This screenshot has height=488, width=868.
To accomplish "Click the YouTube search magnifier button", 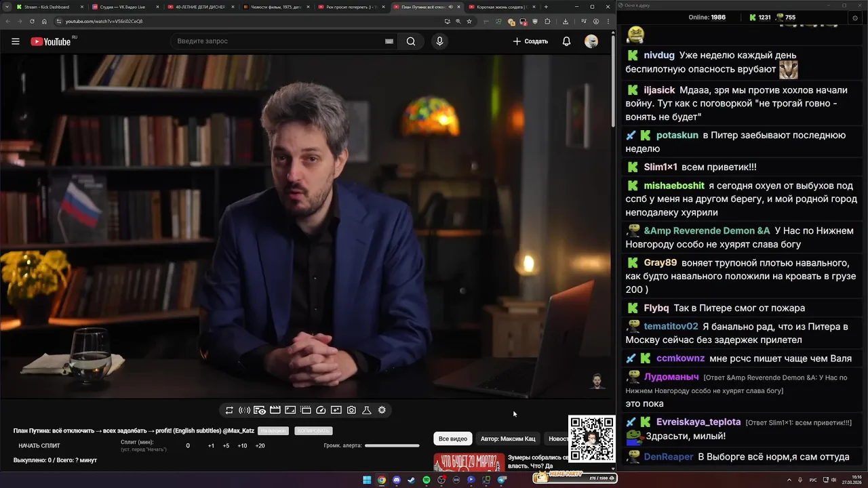I will 411,41.
